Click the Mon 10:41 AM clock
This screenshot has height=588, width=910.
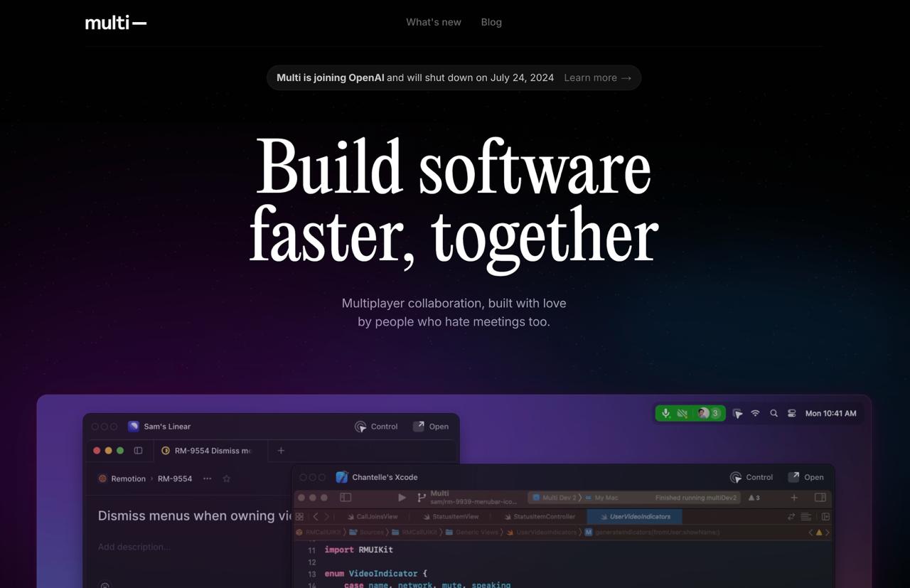pos(830,413)
